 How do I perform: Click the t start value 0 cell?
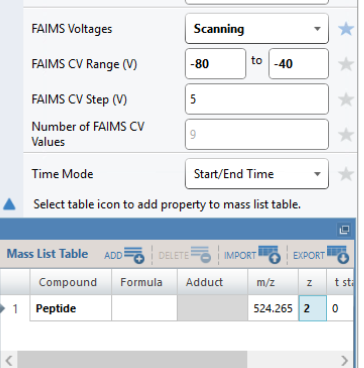click(x=340, y=308)
